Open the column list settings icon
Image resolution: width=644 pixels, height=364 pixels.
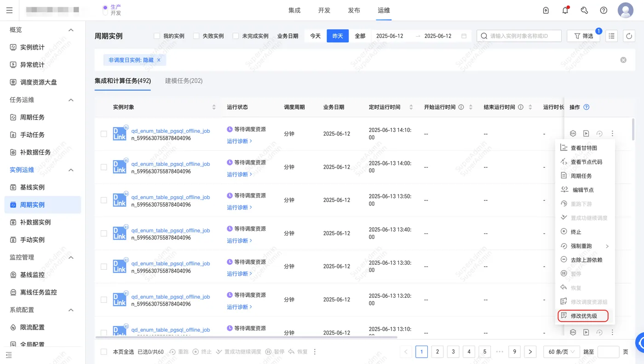point(611,36)
